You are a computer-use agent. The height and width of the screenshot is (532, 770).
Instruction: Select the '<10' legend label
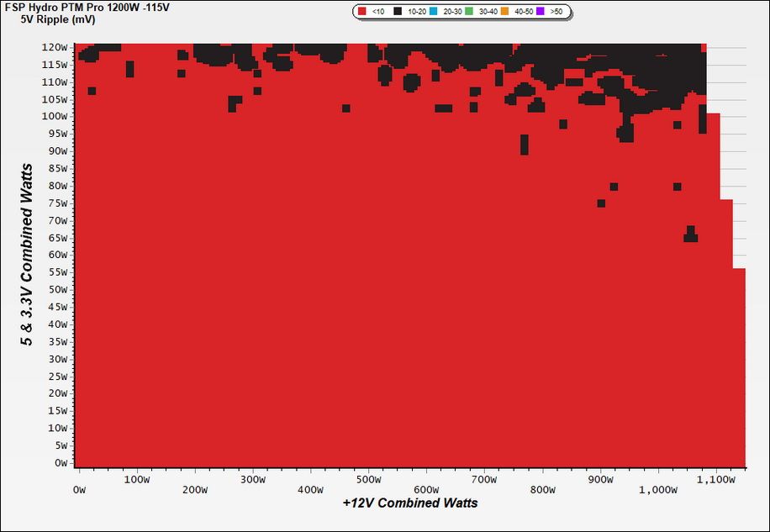pyautogui.click(x=378, y=11)
